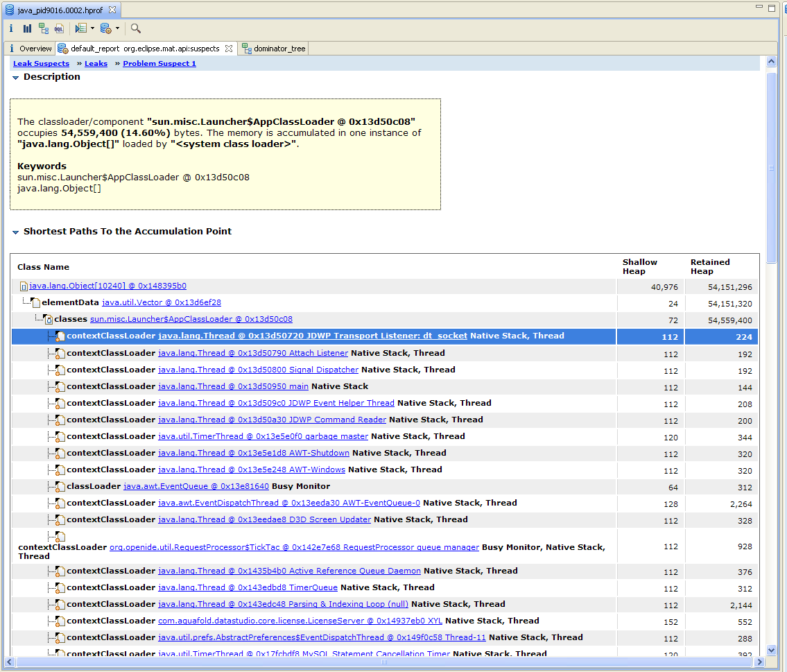Open the Dominator Tree toolbar icon

[x=44, y=28]
